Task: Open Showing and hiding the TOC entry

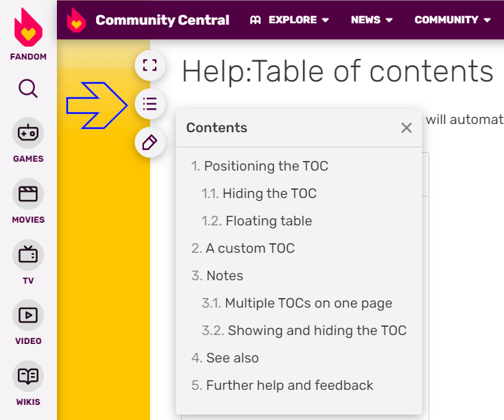Action: 304,330
